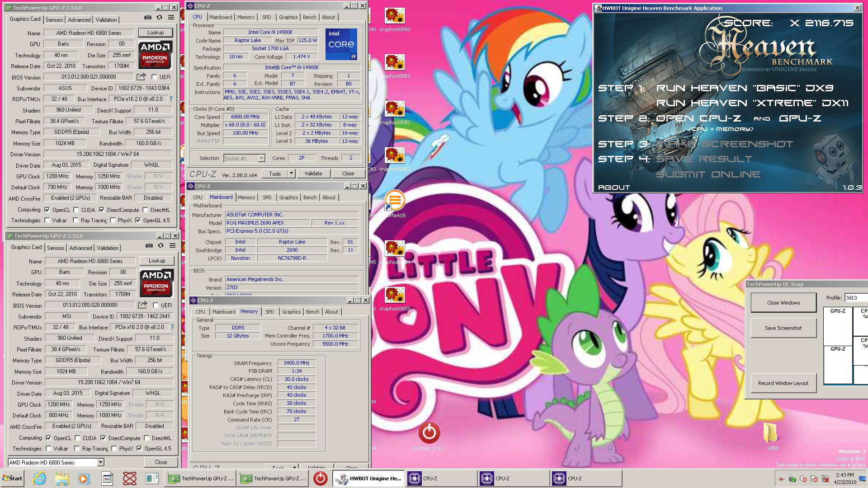The width and height of the screenshot is (868, 488).
Task: Toggle Vulkan checkbox in top GPU-Z window
Action: [x=47, y=221]
